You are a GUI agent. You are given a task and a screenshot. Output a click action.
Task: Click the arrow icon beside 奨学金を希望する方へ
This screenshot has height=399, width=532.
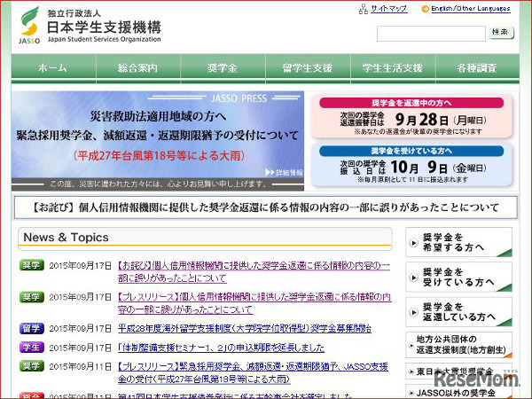[x=413, y=243]
